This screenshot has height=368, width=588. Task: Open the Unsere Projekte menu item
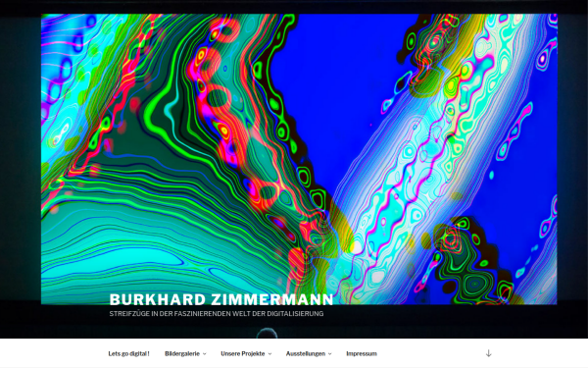243,353
